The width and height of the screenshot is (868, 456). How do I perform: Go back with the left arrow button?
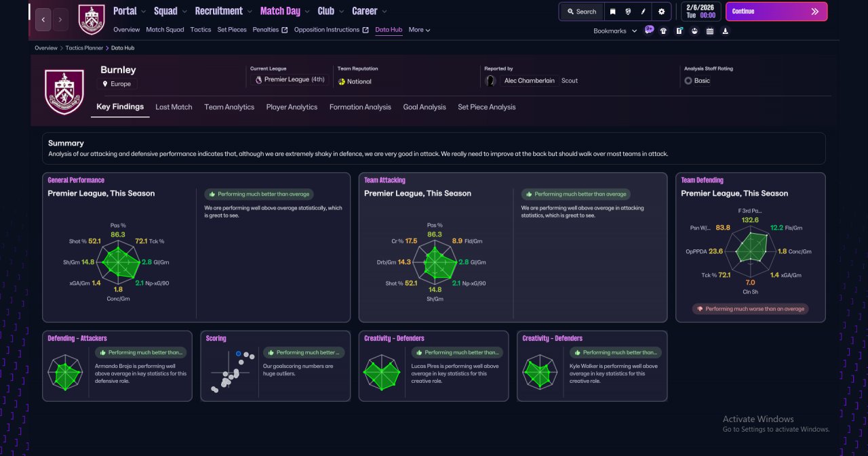[43, 20]
